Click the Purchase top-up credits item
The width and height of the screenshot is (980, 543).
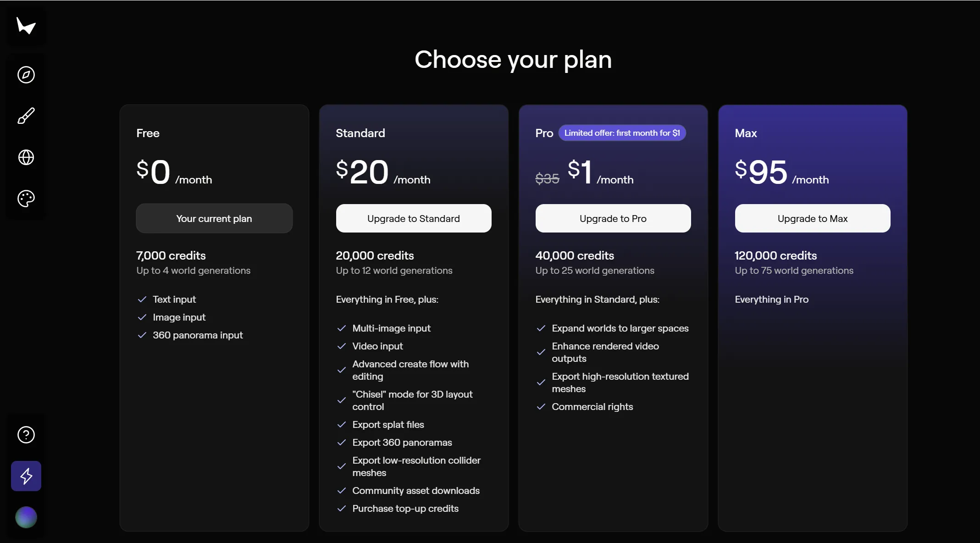405,509
